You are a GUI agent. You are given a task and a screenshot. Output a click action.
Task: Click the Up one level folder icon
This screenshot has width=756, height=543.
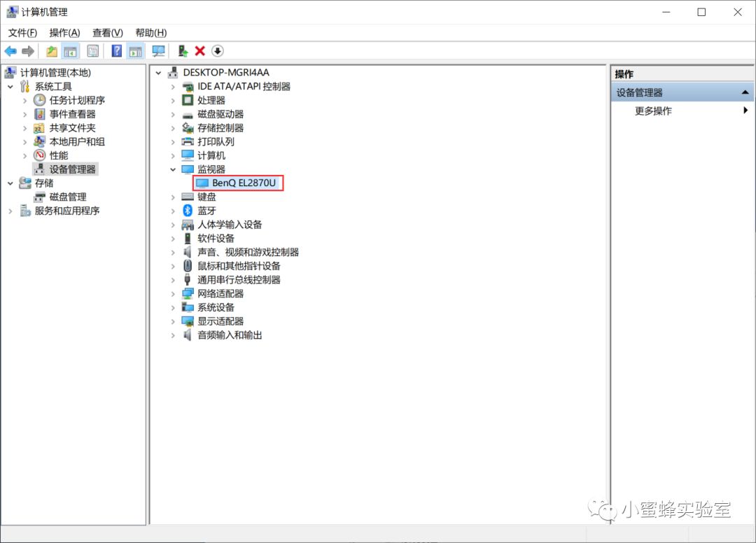[52, 51]
